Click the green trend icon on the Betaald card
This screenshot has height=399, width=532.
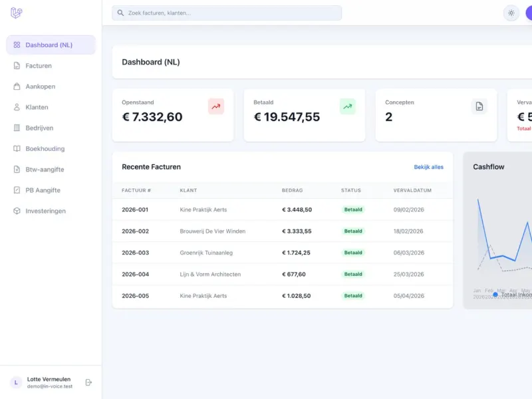point(347,106)
